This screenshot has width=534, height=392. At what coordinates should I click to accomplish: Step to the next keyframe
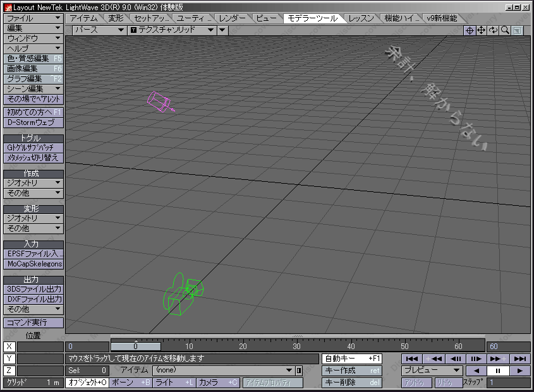[x=499, y=359]
